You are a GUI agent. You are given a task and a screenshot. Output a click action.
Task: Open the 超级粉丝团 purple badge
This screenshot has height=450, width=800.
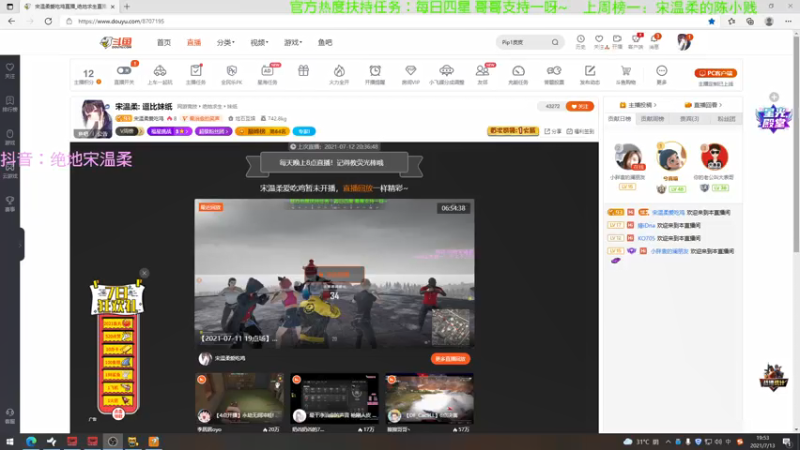(x=213, y=131)
